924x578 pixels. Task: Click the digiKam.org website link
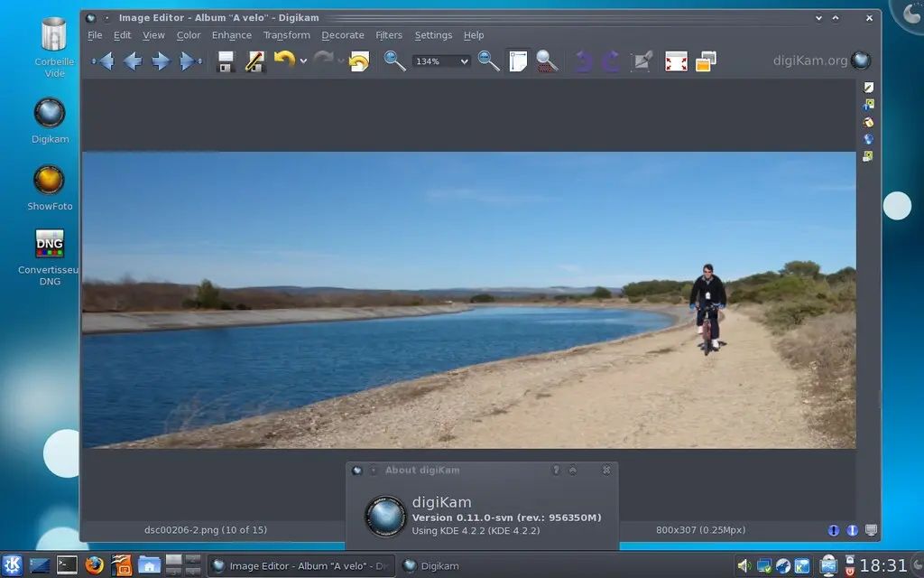810,61
